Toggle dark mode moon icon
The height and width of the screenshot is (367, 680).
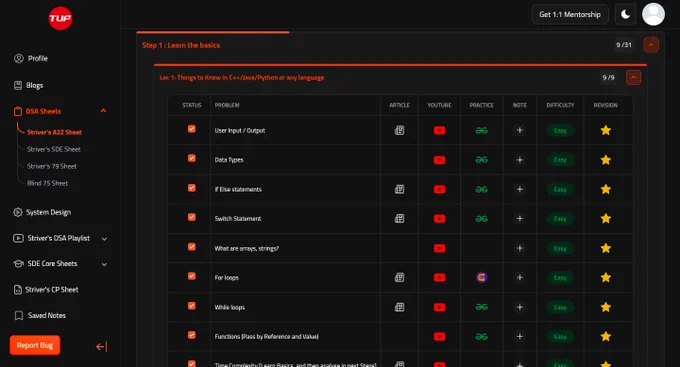click(625, 14)
